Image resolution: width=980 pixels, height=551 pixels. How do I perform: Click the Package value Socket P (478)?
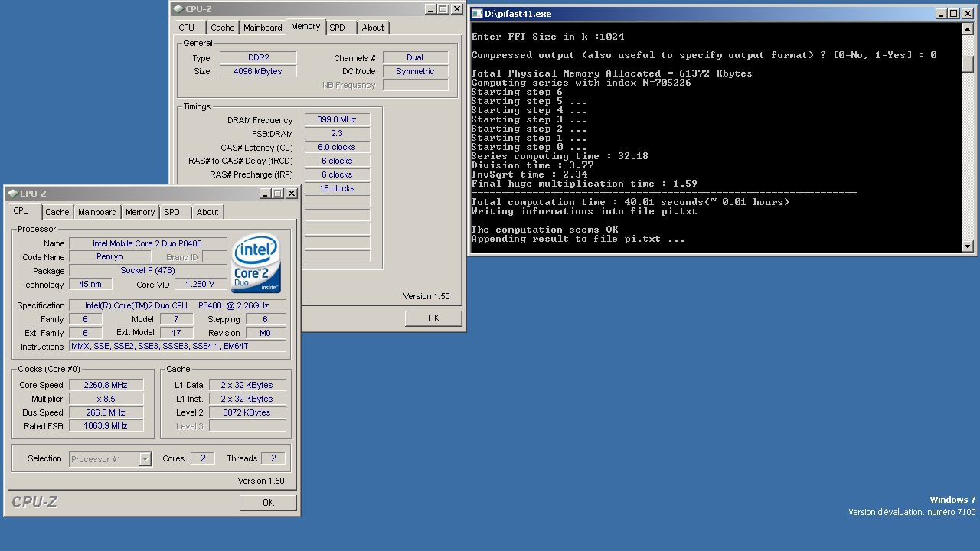point(148,271)
